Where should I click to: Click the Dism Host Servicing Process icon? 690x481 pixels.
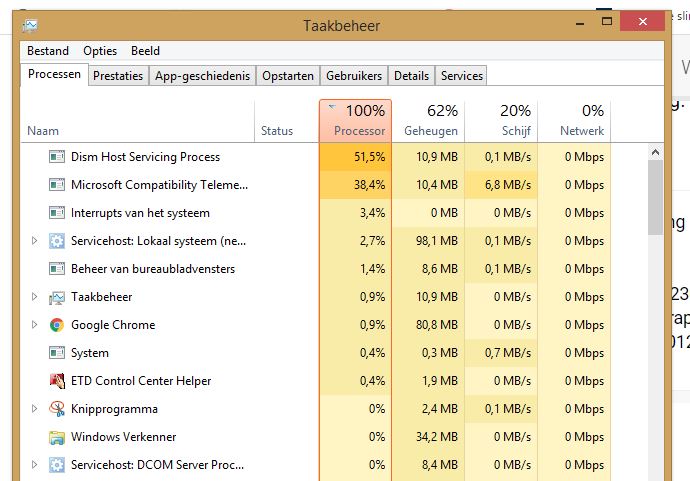tap(57, 157)
